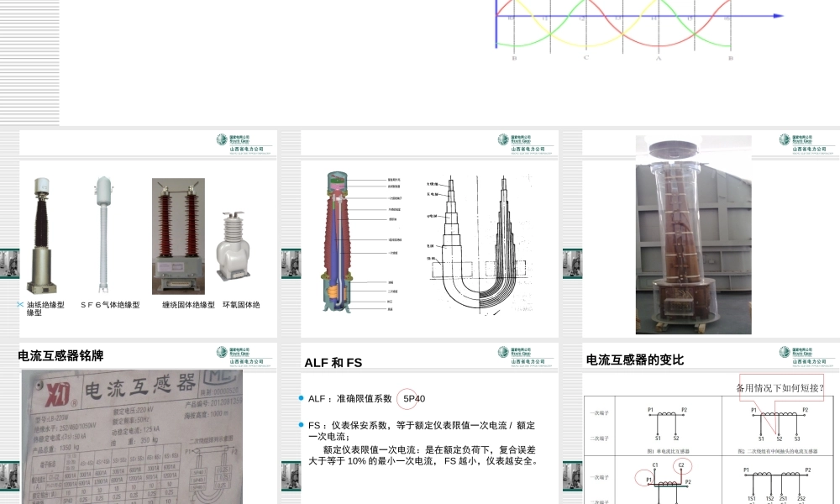
Task: Click the 一次端子 row label beside 图1
Action: tap(600, 413)
